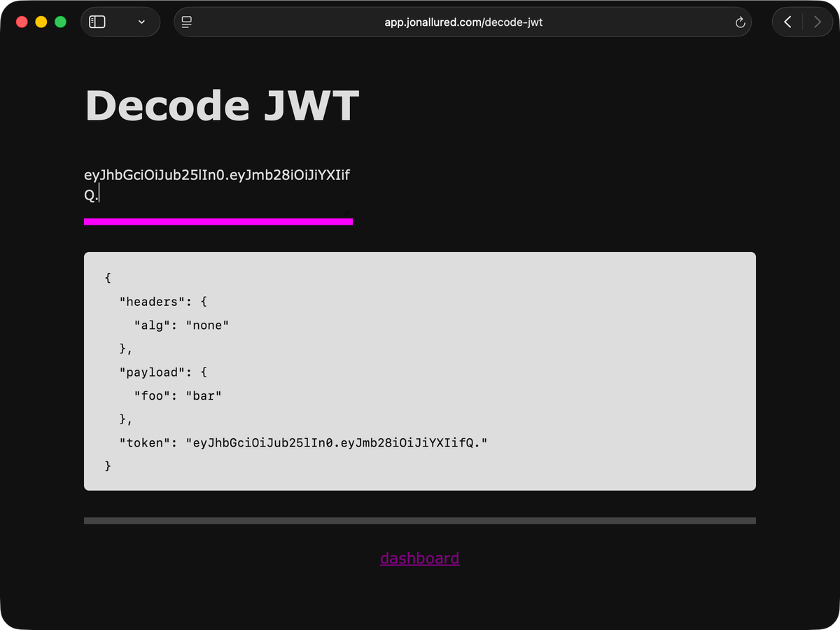The height and width of the screenshot is (630, 840).
Task: Toggle the browser sidebar
Action: pyautogui.click(x=97, y=22)
